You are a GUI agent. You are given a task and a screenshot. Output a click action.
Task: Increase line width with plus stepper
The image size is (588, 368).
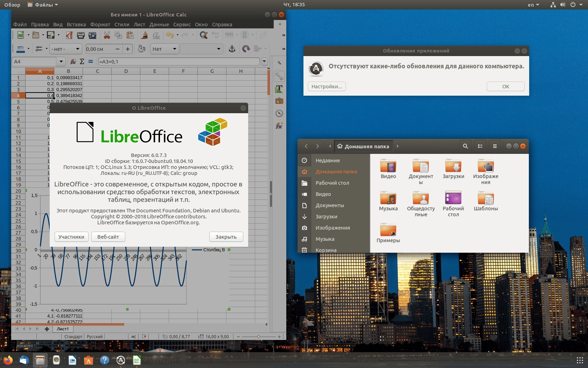(x=128, y=49)
